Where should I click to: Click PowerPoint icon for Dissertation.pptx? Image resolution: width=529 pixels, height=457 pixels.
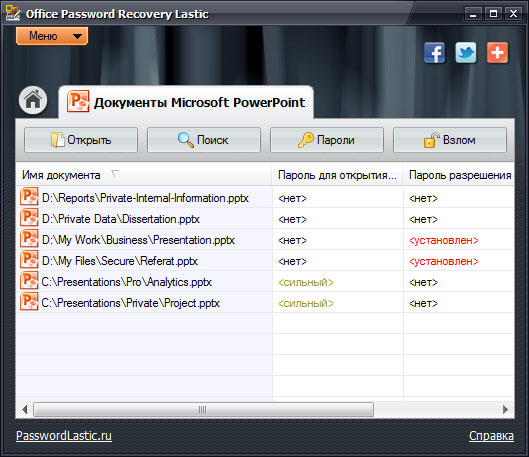(x=29, y=218)
